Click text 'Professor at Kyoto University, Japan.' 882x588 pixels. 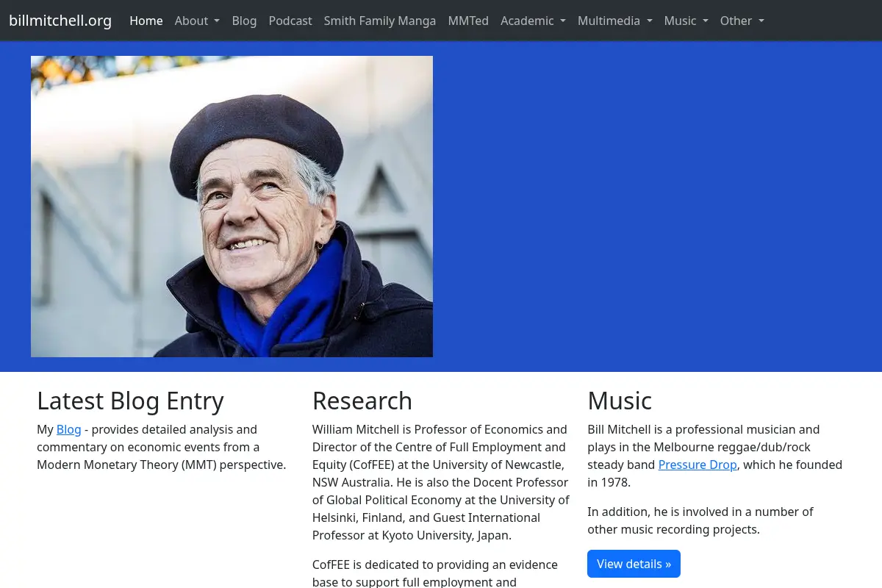(x=412, y=535)
